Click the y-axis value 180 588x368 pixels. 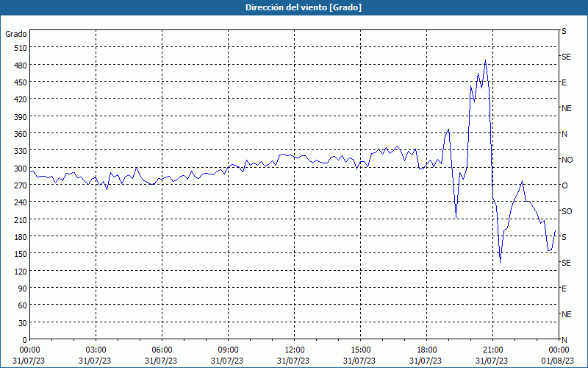(21, 237)
